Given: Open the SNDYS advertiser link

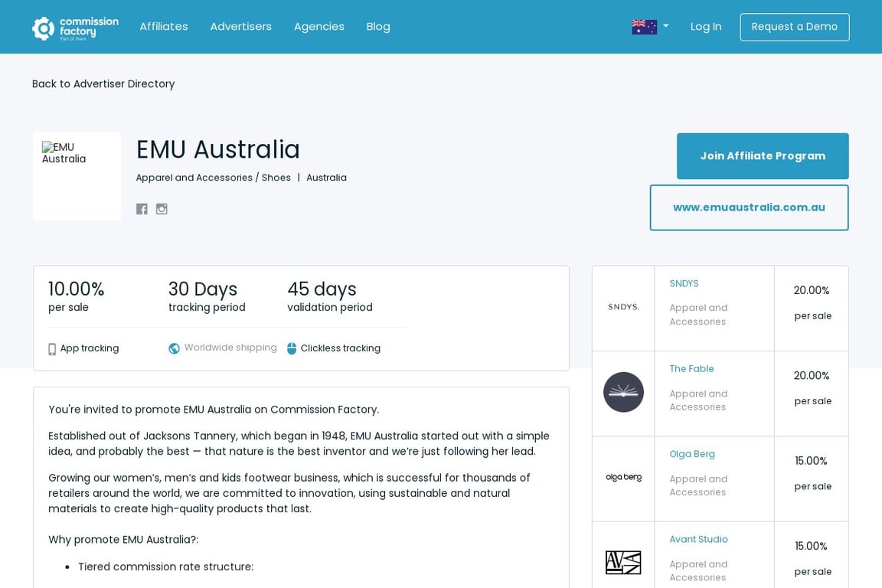Looking at the screenshot, I should (684, 283).
